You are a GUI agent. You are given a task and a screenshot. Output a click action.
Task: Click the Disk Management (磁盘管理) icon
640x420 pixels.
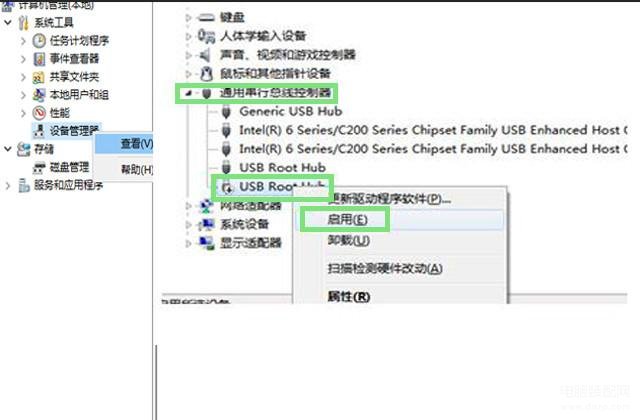pyautogui.click(x=39, y=167)
